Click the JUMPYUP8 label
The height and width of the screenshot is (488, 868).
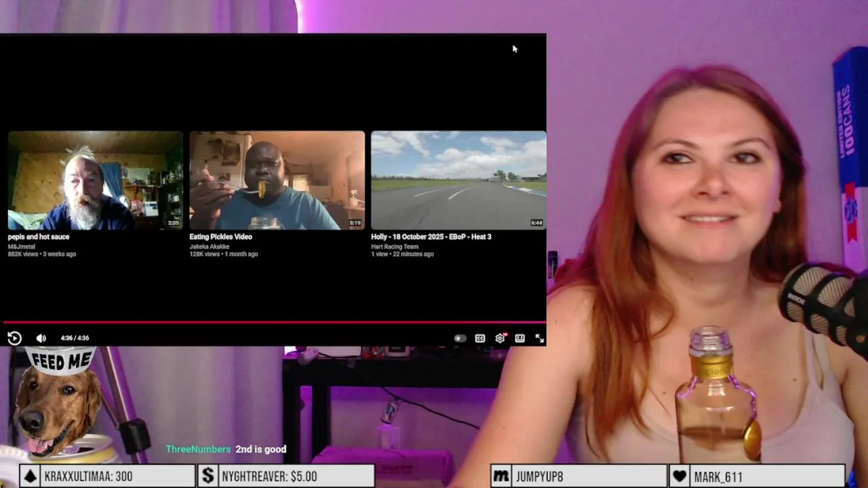(x=539, y=476)
